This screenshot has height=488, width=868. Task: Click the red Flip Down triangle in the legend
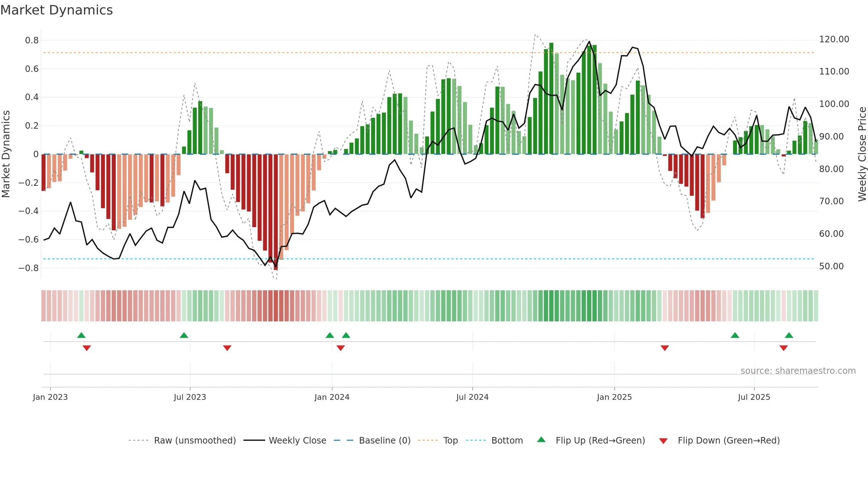pyautogui.click(x=663, y=441)
